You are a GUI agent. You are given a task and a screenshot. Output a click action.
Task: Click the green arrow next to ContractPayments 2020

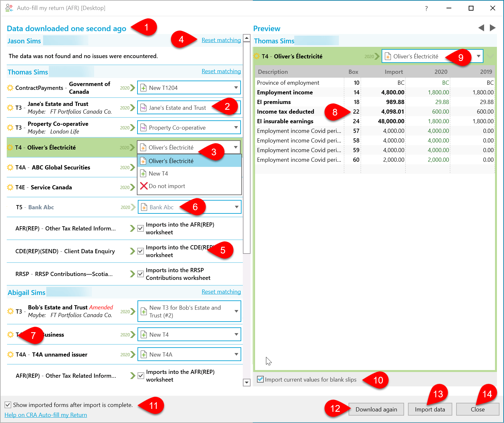click(x=133, y=88)
